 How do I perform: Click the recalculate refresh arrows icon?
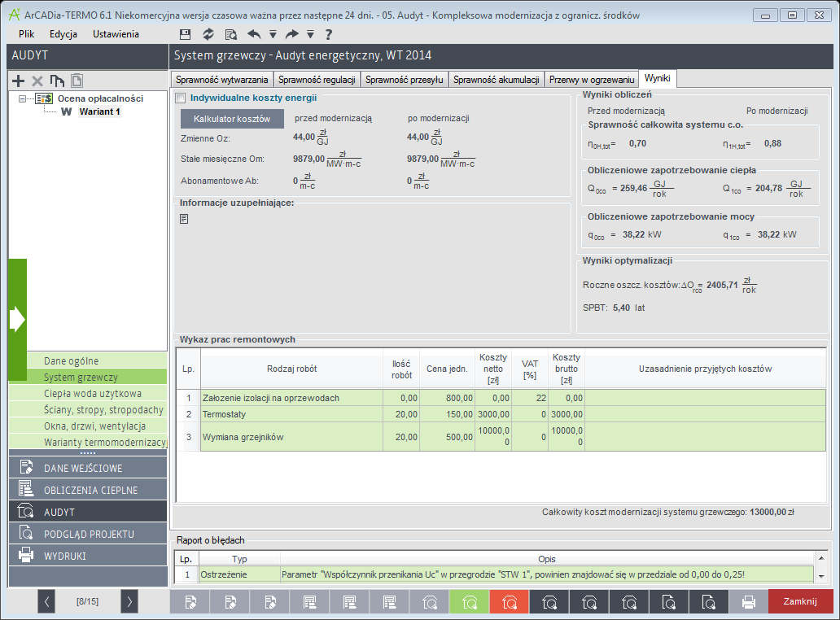click(208, 34)
